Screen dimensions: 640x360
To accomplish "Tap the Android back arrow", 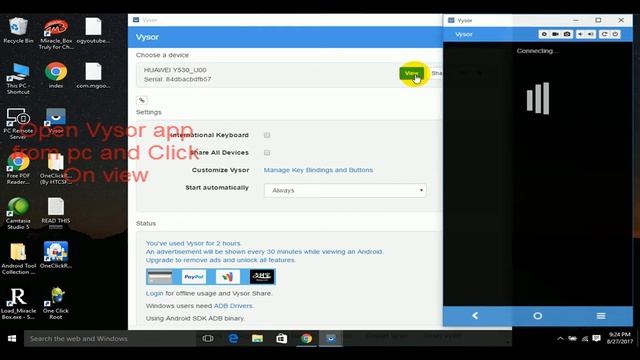I will pyautogui.click(x=475, y=316).
